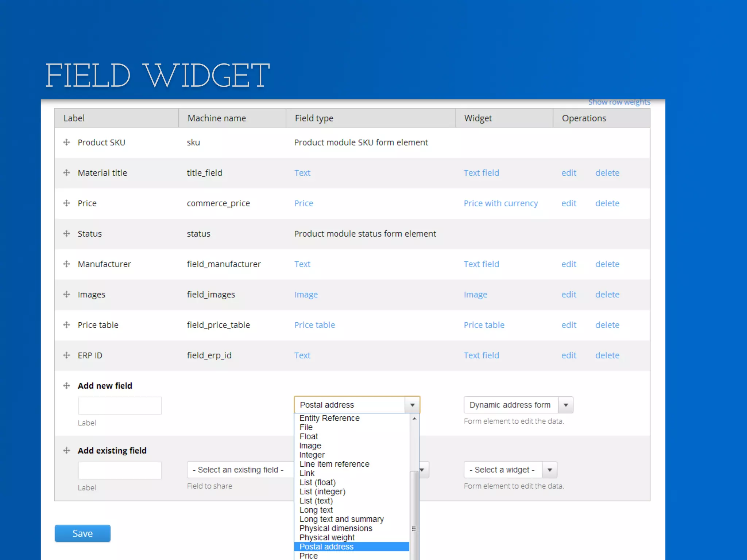This screenshot has width=747, height=560.
Task: Grab the drag handle for Add existing field row
Action: [x=66, y=451]
